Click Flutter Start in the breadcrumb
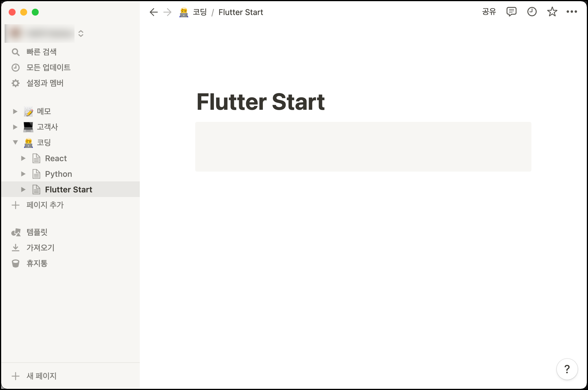 pyautogui.click(x=241, y=12)
